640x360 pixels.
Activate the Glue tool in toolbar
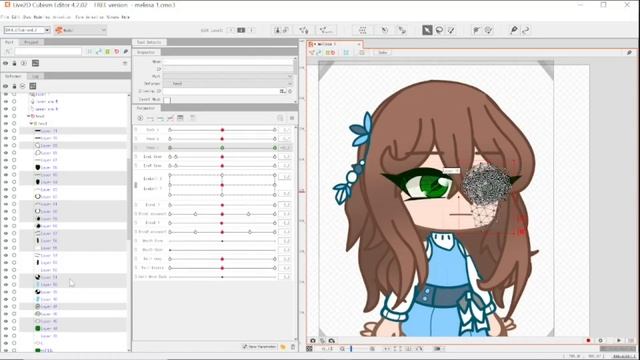pyautogui.click(x=402, y=30)
